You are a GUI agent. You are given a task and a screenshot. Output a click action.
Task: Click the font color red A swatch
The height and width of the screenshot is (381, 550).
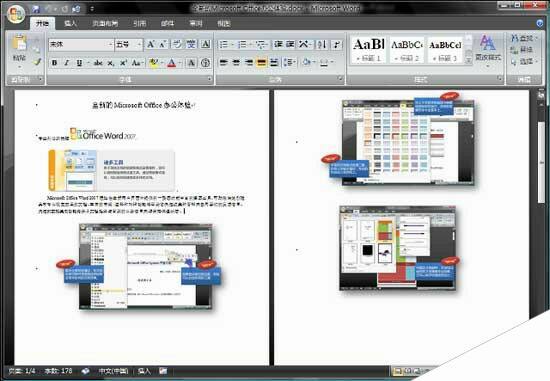click(172, 63)
